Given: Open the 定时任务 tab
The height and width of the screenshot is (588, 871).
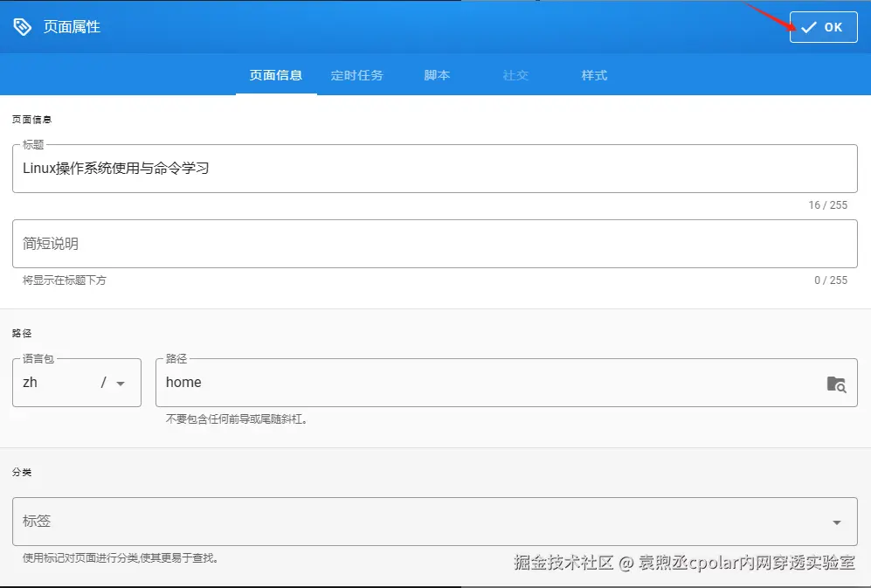Looking at the screenshot, I should pyautogui.click(x=356, y=75).
